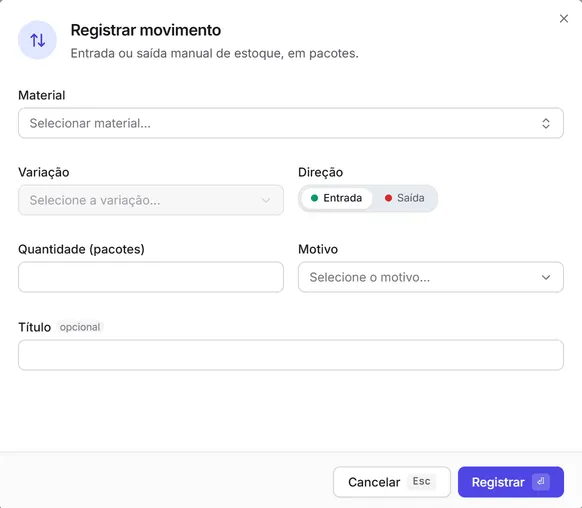Click the Cancelar button
This screenshot has width=582, height=508.
pos(392,482)
